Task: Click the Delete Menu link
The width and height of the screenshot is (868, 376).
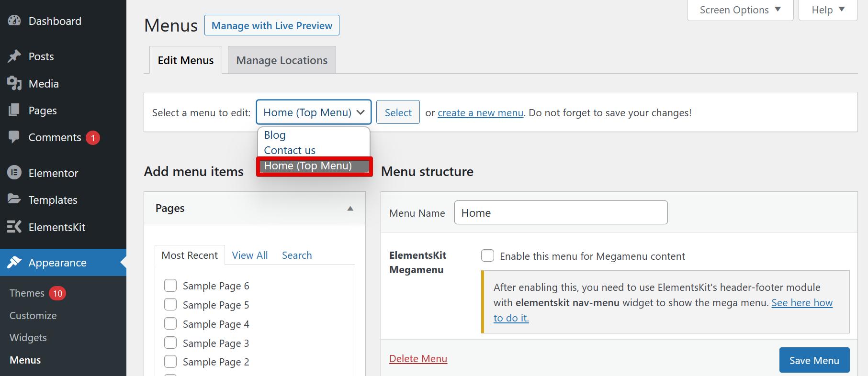Action: (x=418, y=359)
